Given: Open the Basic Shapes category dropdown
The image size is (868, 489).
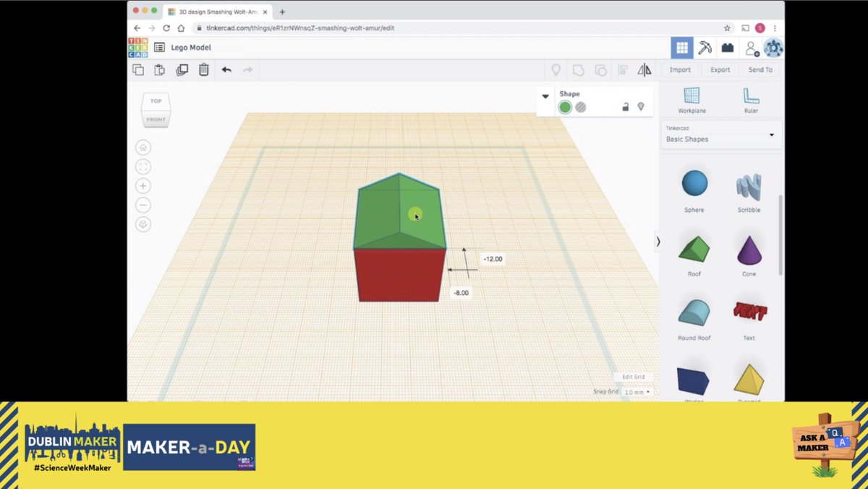Looking at the screenshot, I should 720,135.
